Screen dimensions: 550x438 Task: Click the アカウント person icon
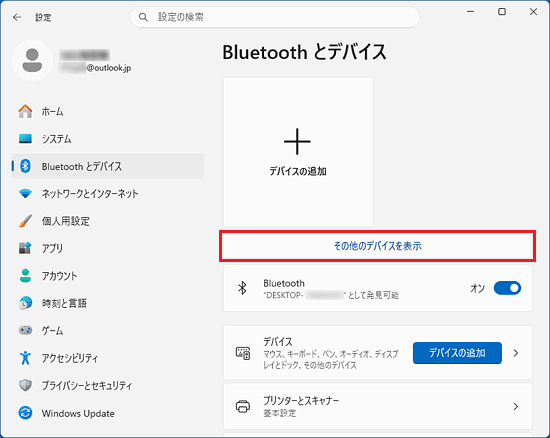tap(25, 276)
